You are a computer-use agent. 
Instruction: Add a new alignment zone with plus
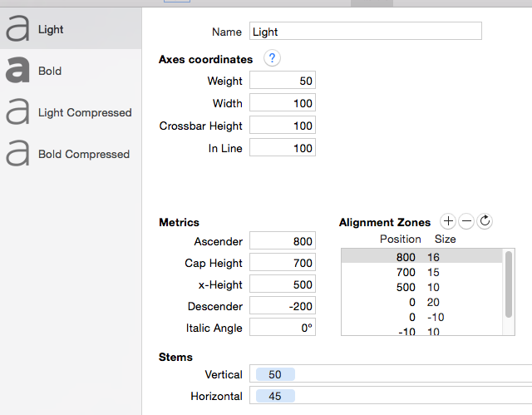448,221
